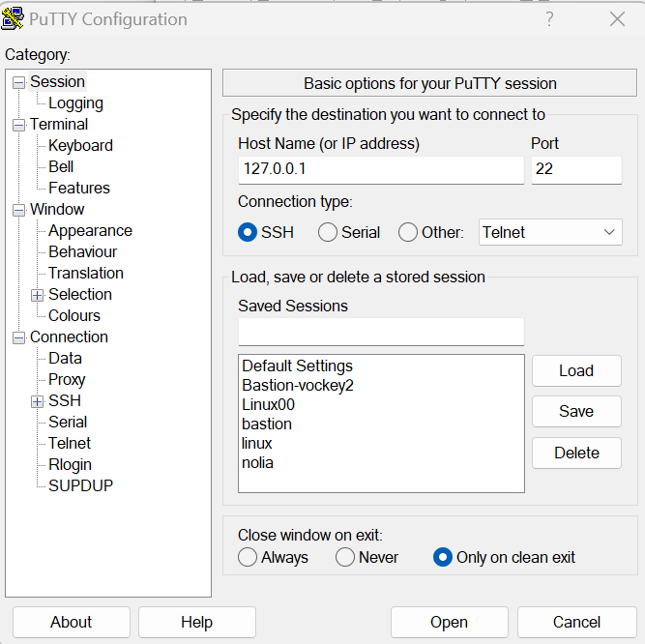Open the Translation category
The image size is (645, 644).
coord(86,273)
